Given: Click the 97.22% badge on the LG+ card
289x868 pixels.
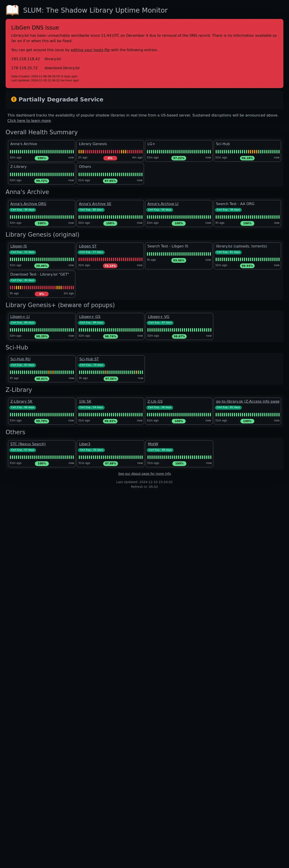Looking at the screenshot, I should point(179,158).
